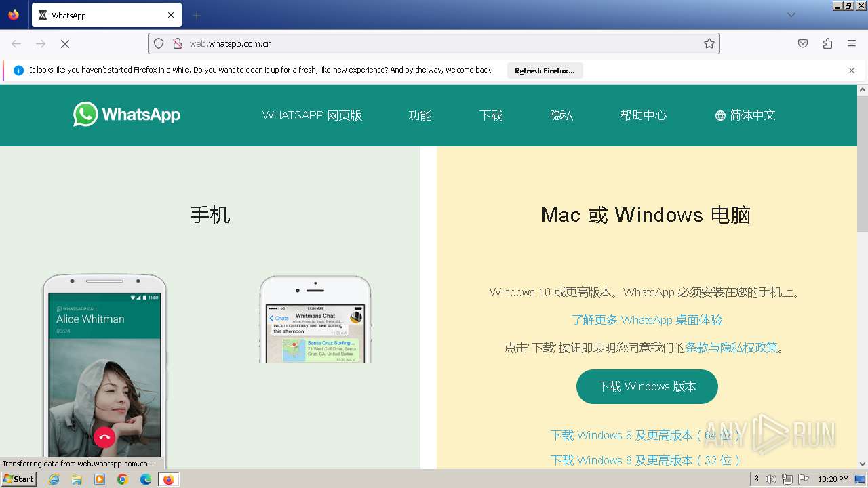The height and width of the screenshot is (488, 868).
Task: Click 下载 Windows 8 及更高版本 (64 位) link
Action: coord(645,435)
